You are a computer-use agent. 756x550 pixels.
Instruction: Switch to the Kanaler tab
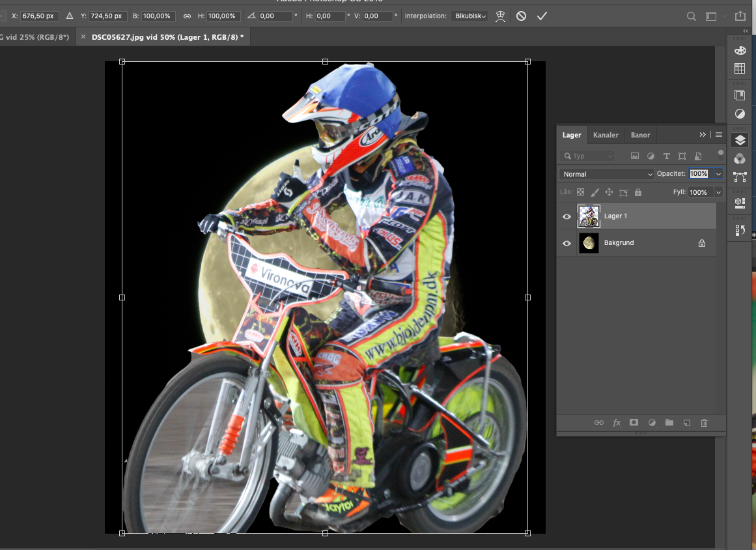click(606, 135)
